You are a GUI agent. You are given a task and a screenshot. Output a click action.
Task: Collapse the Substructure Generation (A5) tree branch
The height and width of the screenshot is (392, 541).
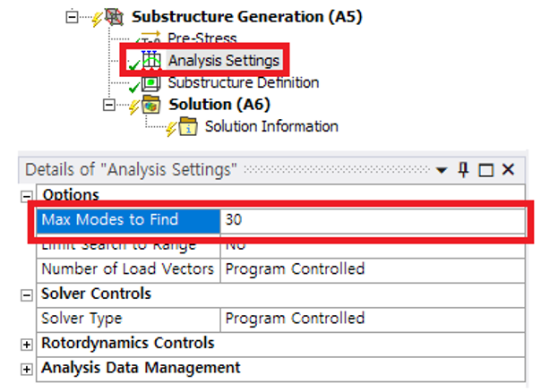coord(73,16)
